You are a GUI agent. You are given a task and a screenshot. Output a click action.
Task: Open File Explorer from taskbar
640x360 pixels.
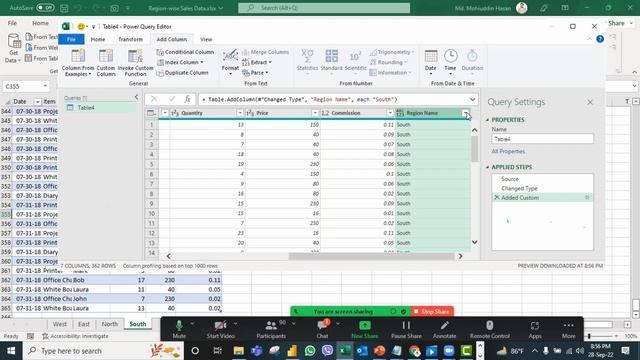point(238,351)
